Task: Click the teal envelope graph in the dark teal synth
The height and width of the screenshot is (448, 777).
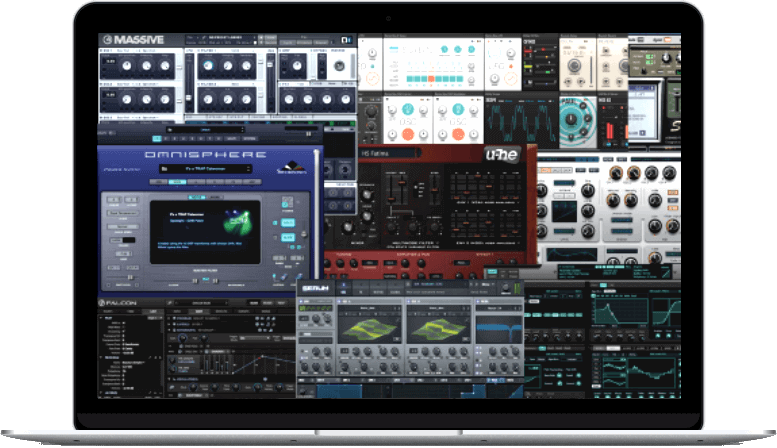Action: 619,310
